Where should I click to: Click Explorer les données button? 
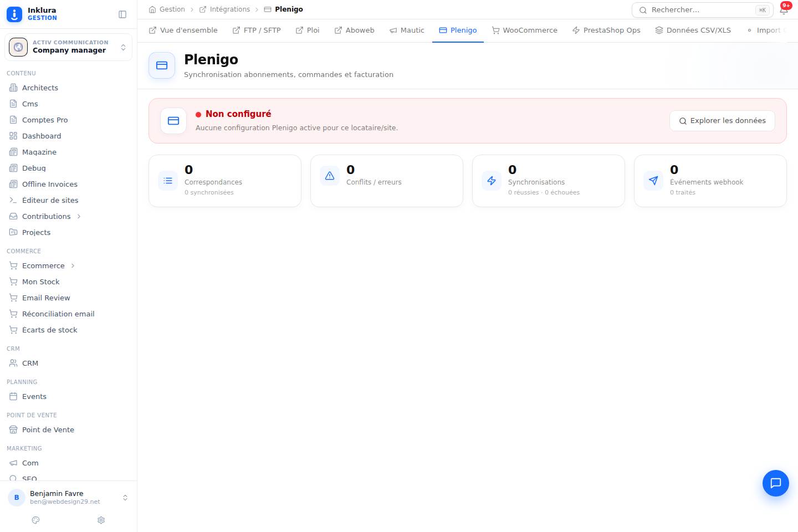click(x=722, y=121)
